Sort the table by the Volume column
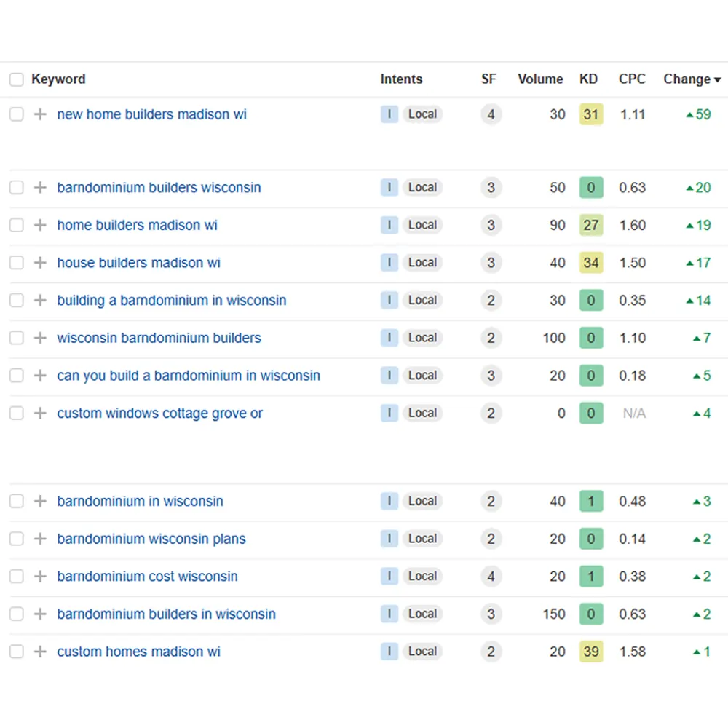This screenshot has width=728, height=728. click(x=540, y=79)
